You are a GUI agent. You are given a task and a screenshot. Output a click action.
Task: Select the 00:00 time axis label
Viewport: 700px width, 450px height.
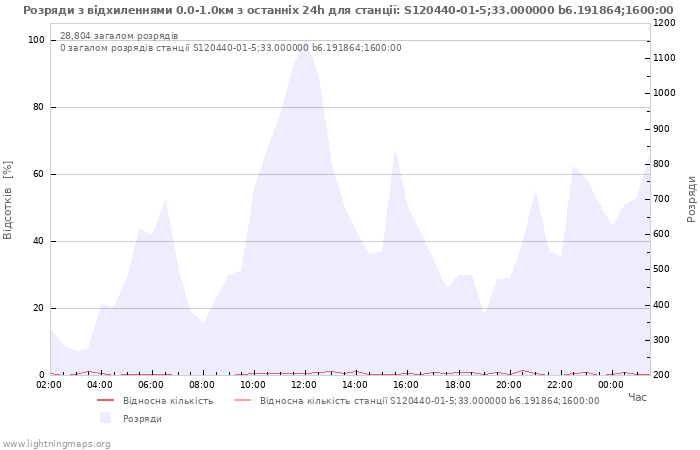(610, 385)
